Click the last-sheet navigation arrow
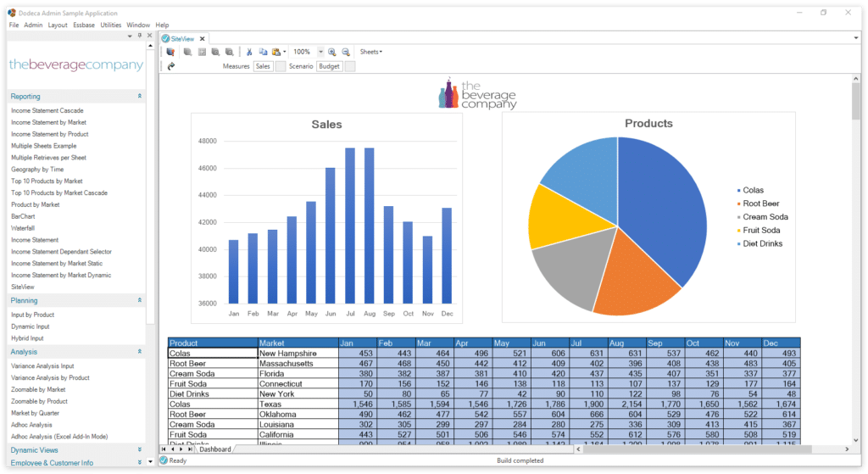 (190, 449)
